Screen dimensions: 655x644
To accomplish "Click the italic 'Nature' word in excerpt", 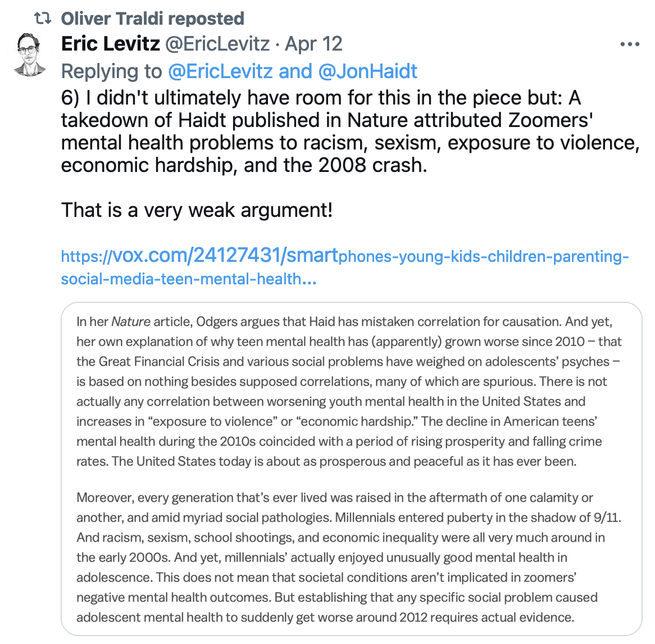I will pyautogui.click(x=131, y=322).
